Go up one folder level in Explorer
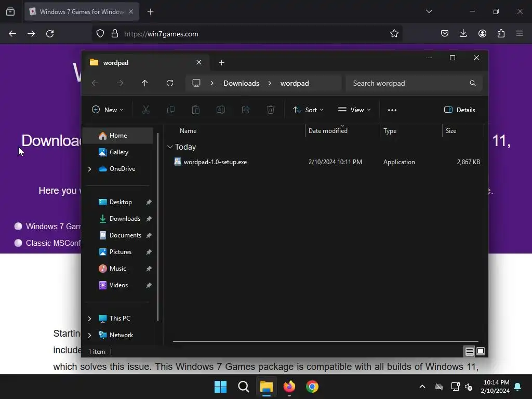This screenshot has height=399, width=532. tap(144, 83)
